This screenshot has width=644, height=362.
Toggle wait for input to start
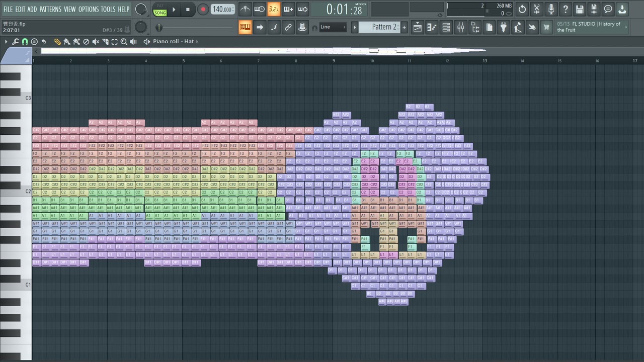coord(259,9)
